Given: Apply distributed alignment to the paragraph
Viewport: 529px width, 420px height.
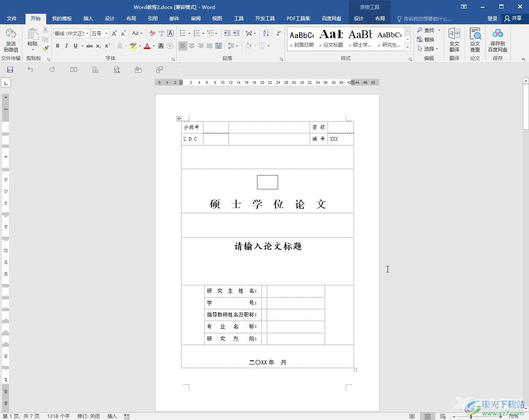Looking at the screenshot, I should (x=218, y=46).
